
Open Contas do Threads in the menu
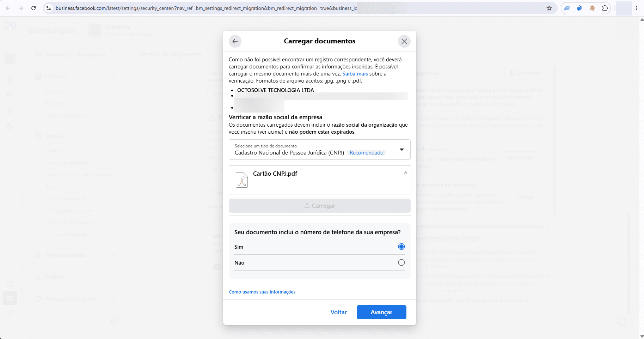pyautogui.click(x=66, y=235)
